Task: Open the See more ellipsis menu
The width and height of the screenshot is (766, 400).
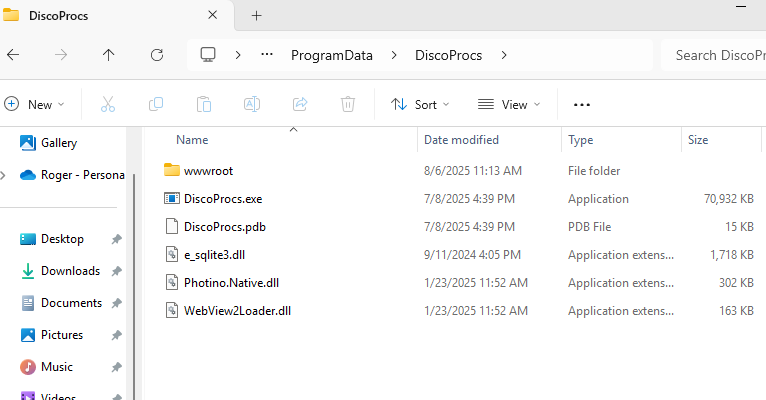Action: click(x=582, y=104)
